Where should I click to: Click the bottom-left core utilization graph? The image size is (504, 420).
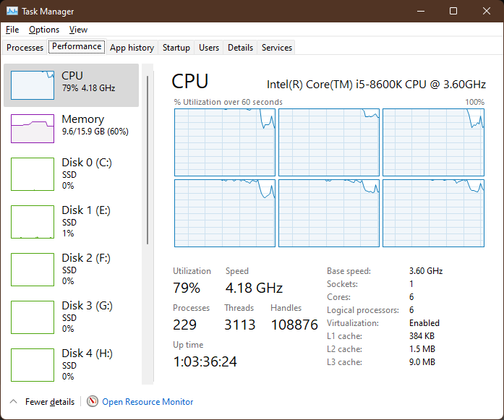225,213
